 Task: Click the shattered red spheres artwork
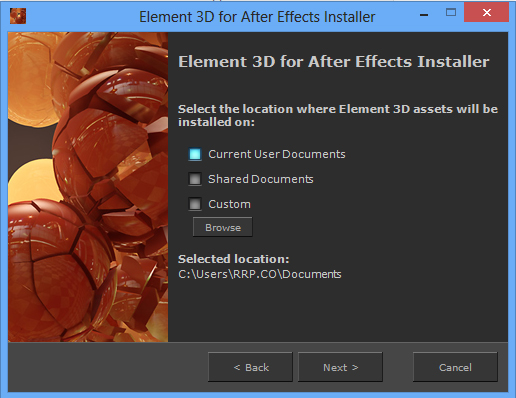click(x=88, y=187)
